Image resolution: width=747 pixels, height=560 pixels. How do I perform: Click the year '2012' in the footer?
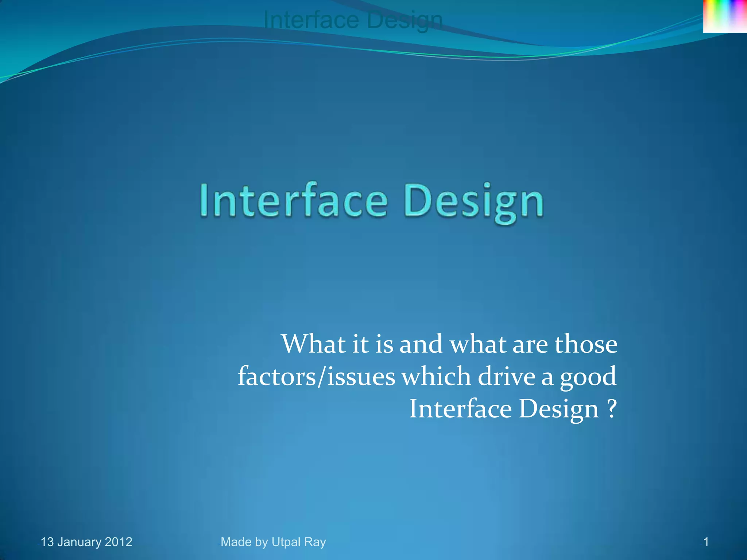(118, 542)
